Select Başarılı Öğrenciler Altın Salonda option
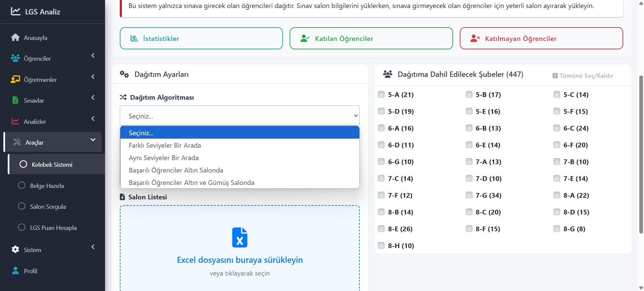 (176, 170)
